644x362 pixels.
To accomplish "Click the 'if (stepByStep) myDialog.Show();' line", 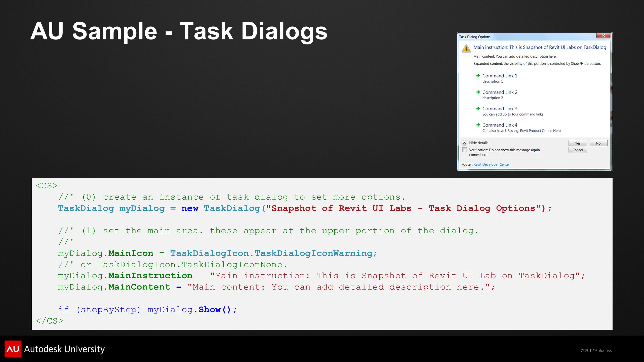I will coord(148,310).
